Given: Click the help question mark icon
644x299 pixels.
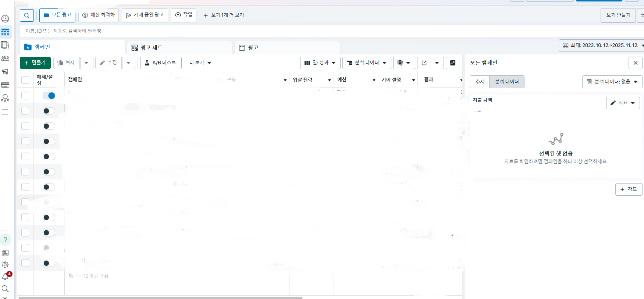Looking at the screenshot, I should click(5, 240).
